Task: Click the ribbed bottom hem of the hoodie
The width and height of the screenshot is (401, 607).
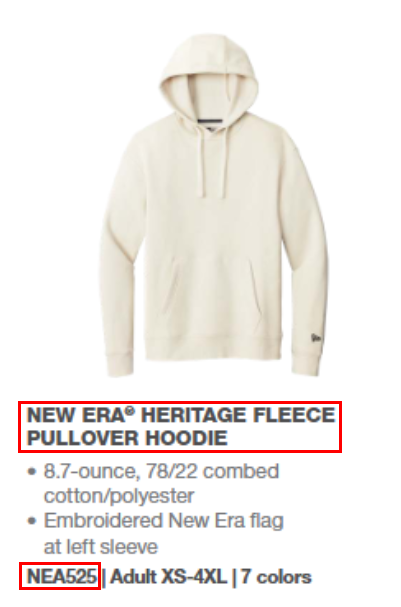Action: pos(213,347)
